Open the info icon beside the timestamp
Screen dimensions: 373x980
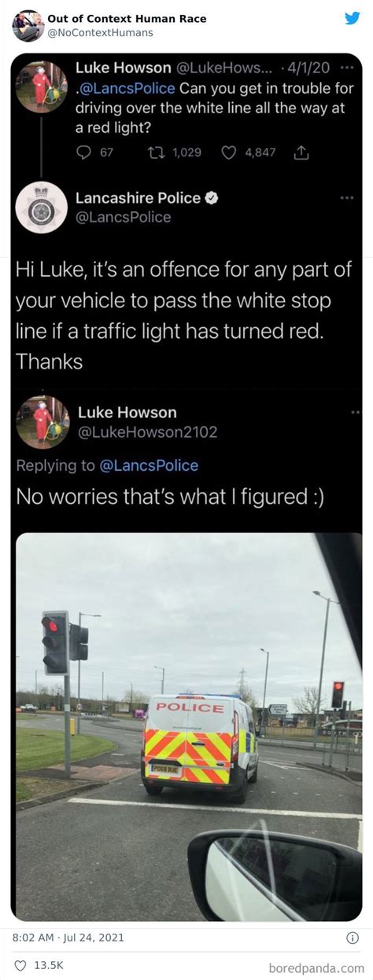pos(353,938)
